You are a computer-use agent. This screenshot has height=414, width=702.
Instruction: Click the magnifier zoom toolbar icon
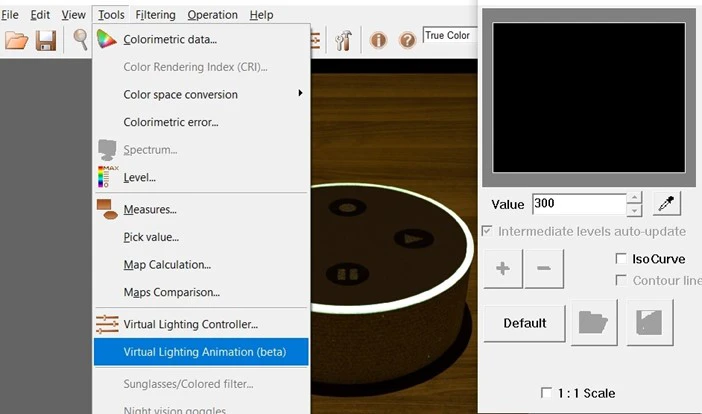(x=81, y=39)
